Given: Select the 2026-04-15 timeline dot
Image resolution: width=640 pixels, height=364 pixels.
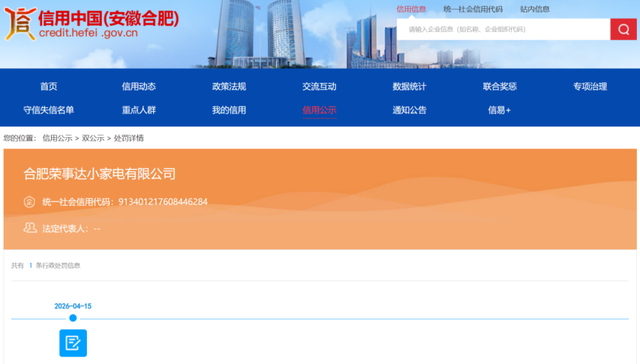Looking at the screenshot, I should [x=73, y=318].
